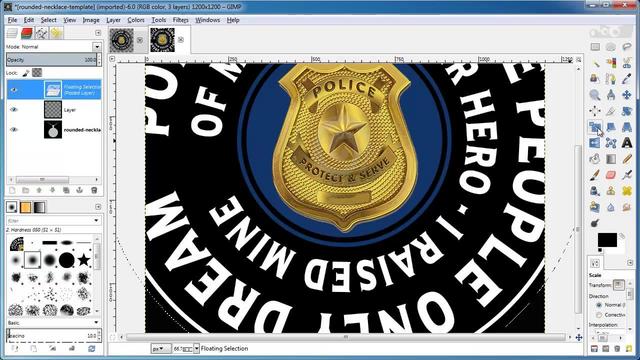Select the Paths tool
This screenshot has height=360, width=640.
click(x=611, y=79)
